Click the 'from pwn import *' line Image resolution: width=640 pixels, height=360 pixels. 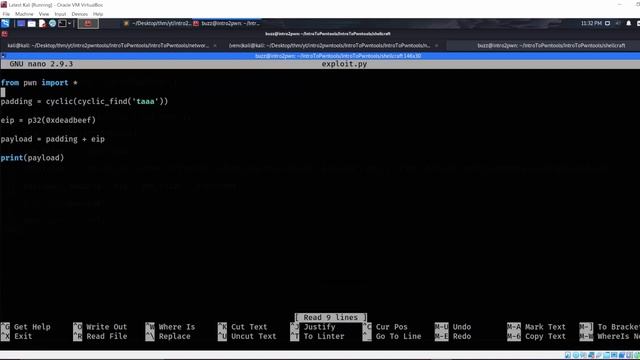[39, 83]
